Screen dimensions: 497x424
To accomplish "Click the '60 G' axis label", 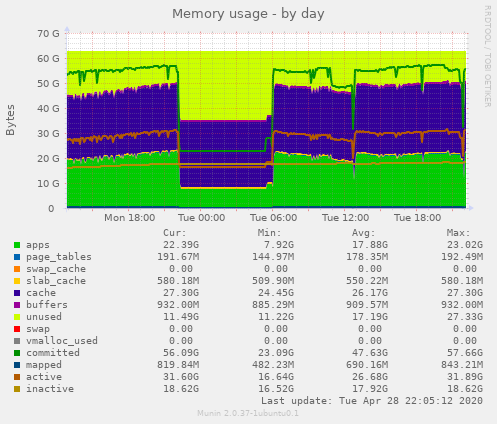I will point(48,59).
